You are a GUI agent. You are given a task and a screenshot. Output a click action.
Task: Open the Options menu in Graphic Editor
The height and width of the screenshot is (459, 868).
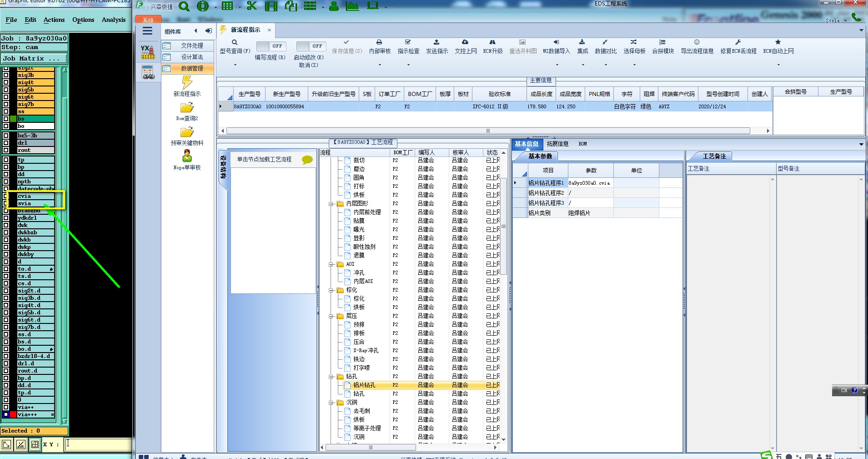(83, 20)
